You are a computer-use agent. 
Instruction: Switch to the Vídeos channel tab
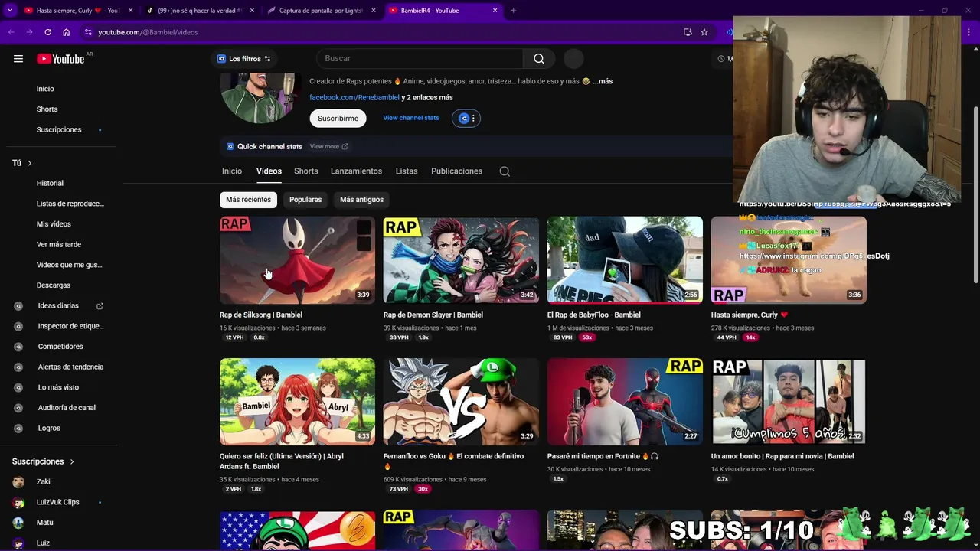point(269,171)
